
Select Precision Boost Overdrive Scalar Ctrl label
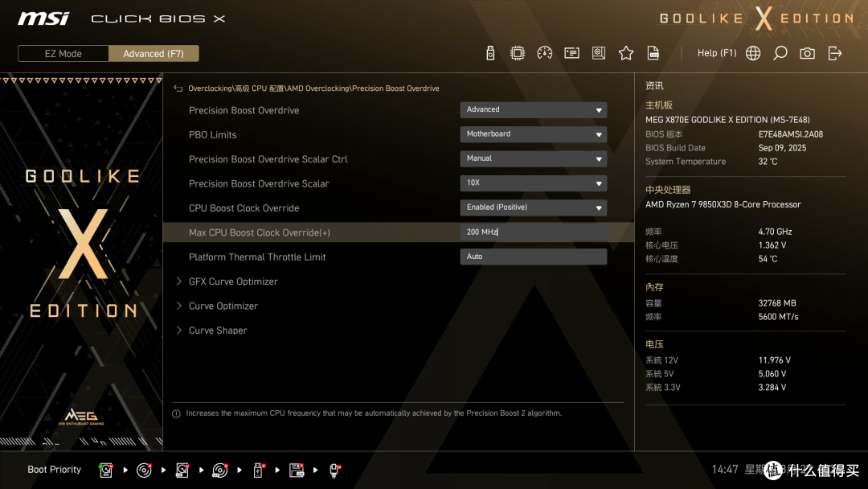268,159
